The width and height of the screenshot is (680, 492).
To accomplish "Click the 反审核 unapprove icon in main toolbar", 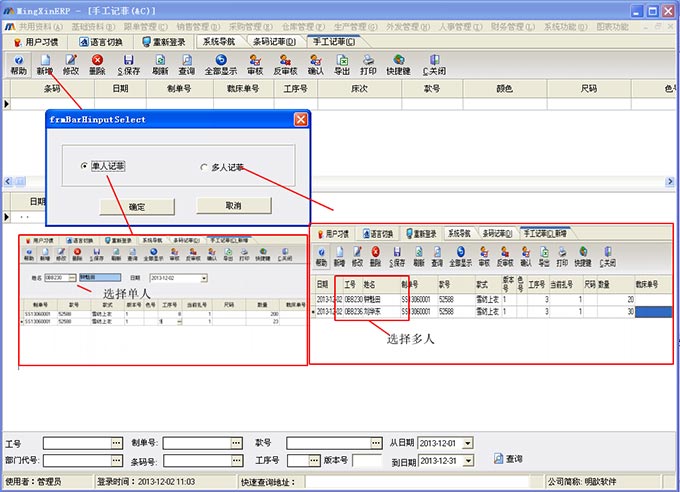I will pos(285,65).
